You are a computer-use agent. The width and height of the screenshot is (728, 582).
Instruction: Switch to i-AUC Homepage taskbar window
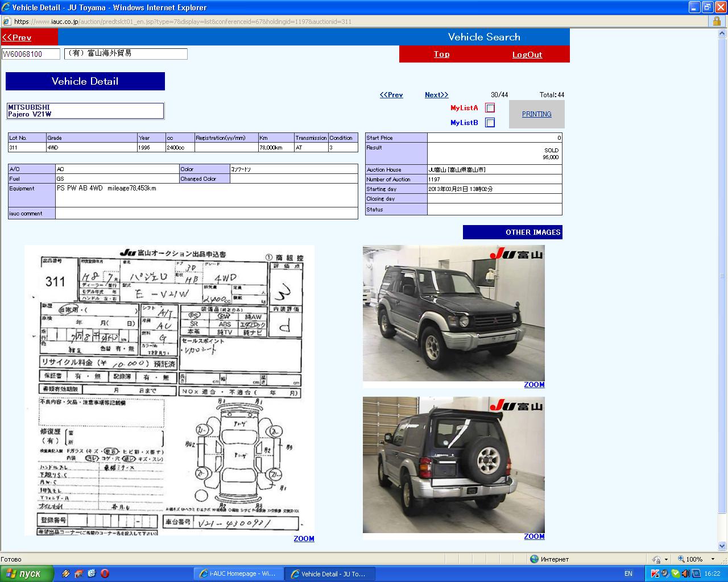pyautogui.click(x=238, y=574)
